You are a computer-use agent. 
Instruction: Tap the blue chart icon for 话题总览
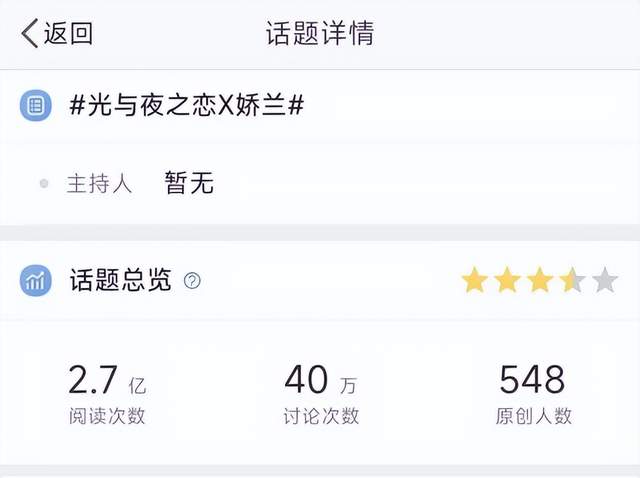pyautogui.click(x=36, y=280)
